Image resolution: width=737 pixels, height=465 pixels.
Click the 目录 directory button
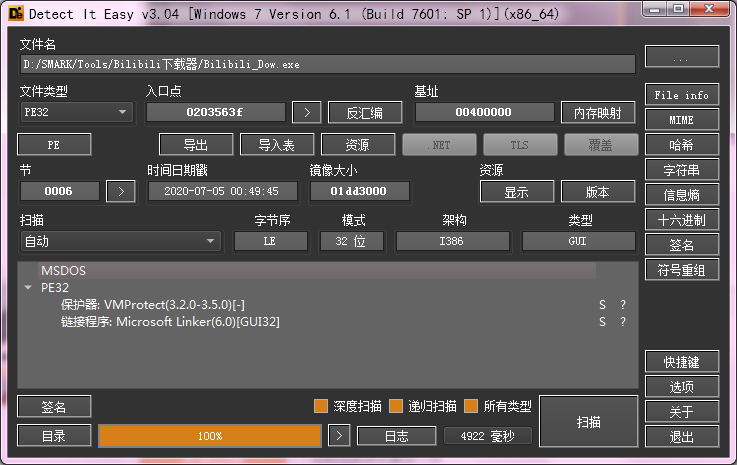(x=54, y=436)
